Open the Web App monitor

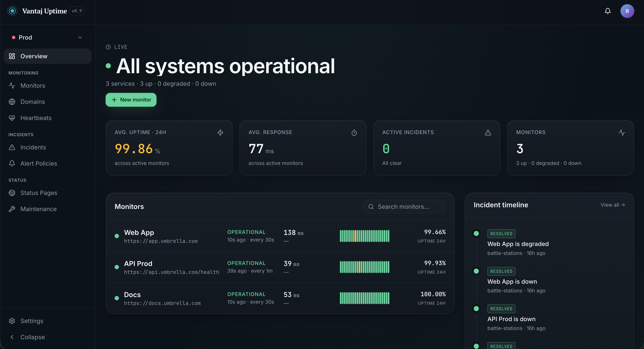[x=280, y=236]
